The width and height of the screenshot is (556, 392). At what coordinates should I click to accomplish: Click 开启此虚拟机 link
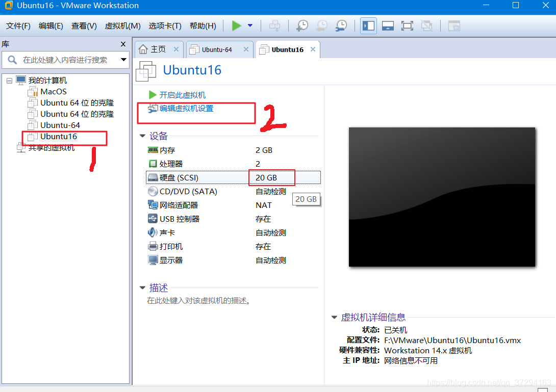tap(182, 95)
